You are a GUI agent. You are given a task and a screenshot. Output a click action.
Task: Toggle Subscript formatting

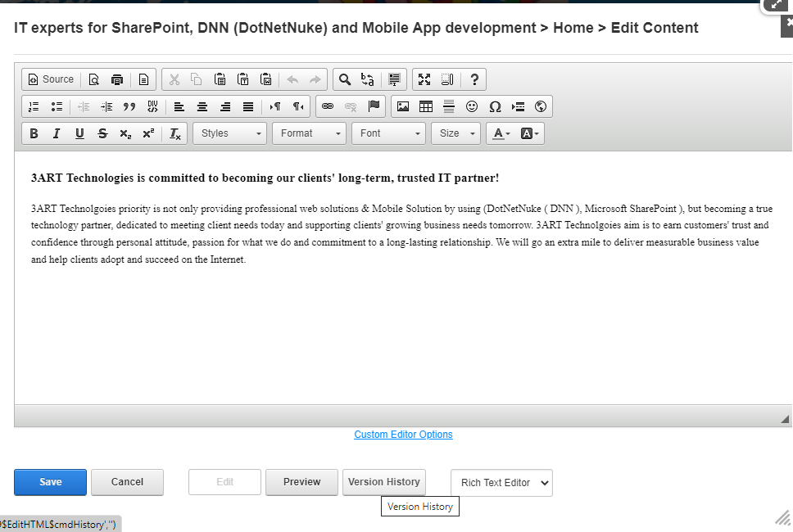(x=125, y=133)
